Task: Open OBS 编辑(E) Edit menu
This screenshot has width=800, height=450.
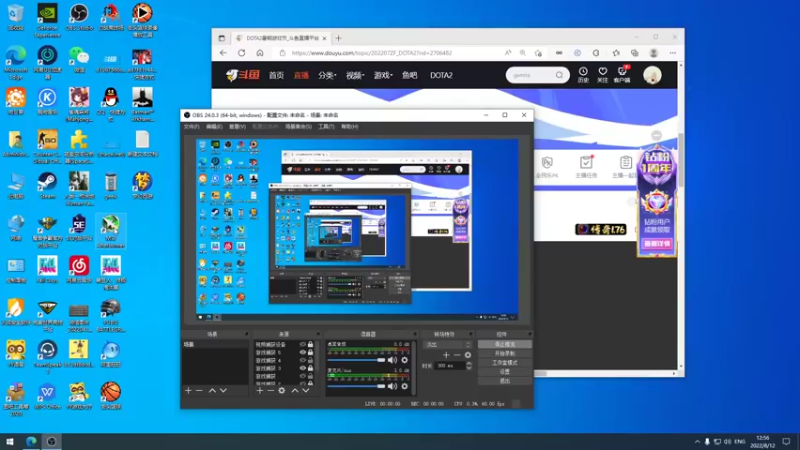Action: coord(214,127)
